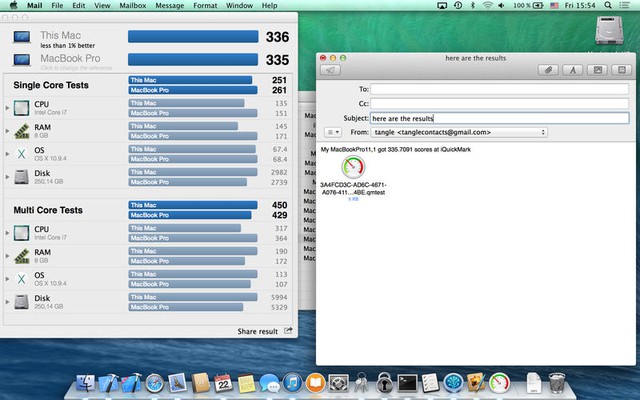Click the overall MacBook Pro 335 score bar

(x=193, y=60)
